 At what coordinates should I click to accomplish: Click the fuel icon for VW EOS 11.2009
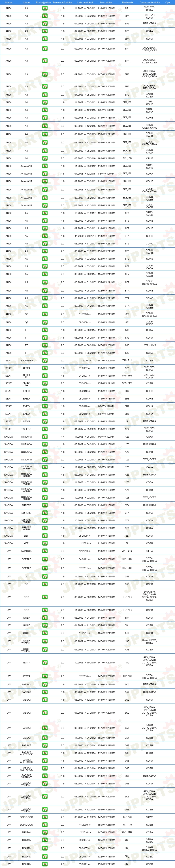45,610
